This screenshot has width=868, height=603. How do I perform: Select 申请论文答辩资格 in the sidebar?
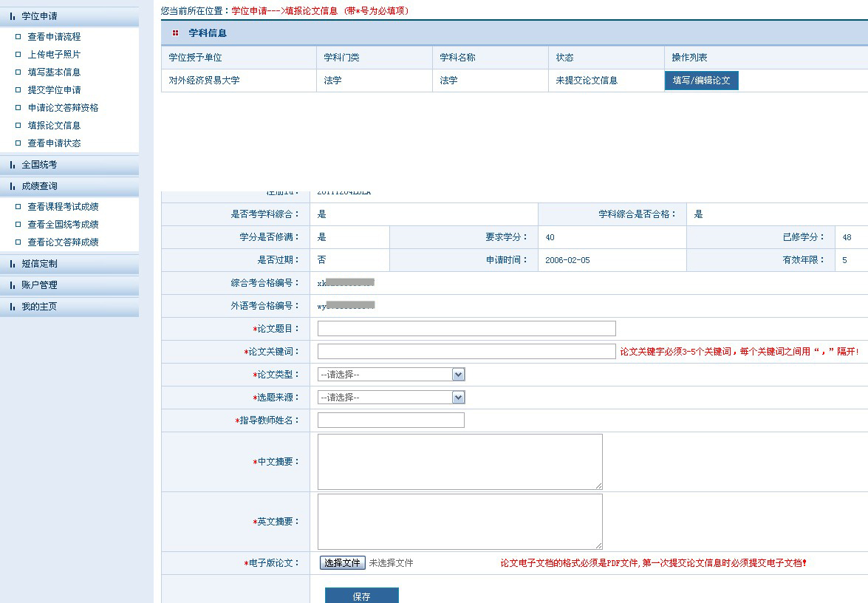[x=63, y=107]
